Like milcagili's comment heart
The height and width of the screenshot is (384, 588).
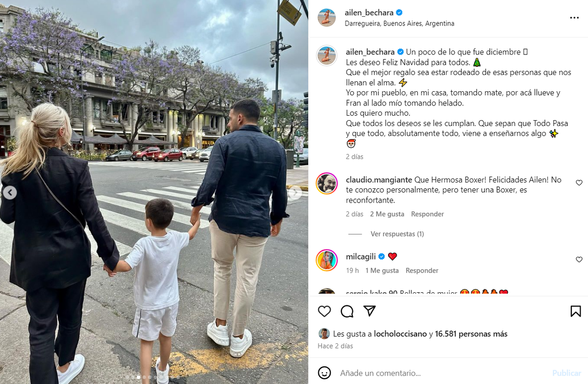point(579,259)
